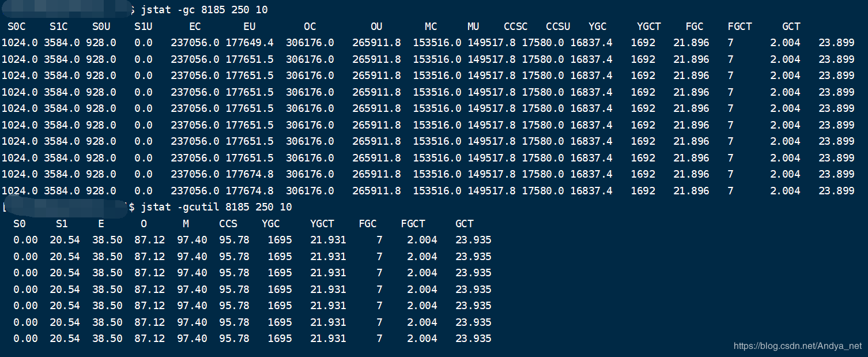Image resolution: width=868 pixels, height=357 pixels.
Task: Select the S0U column header
Action: (101, 27)
